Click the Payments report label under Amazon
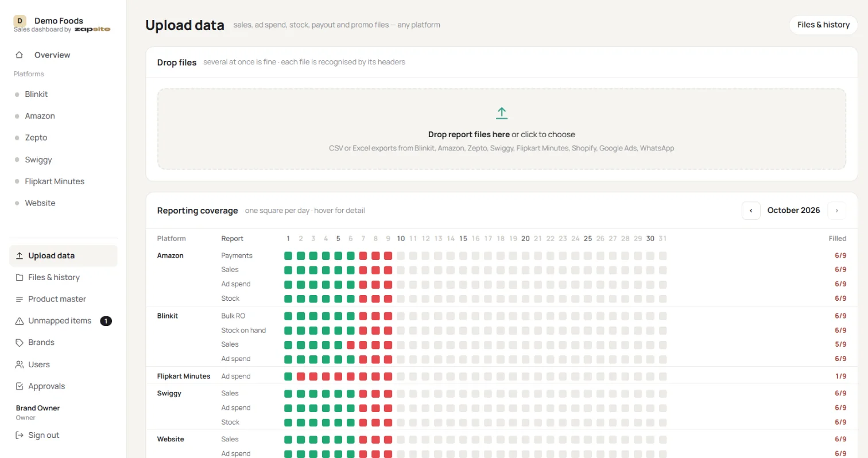 (237, 255)
